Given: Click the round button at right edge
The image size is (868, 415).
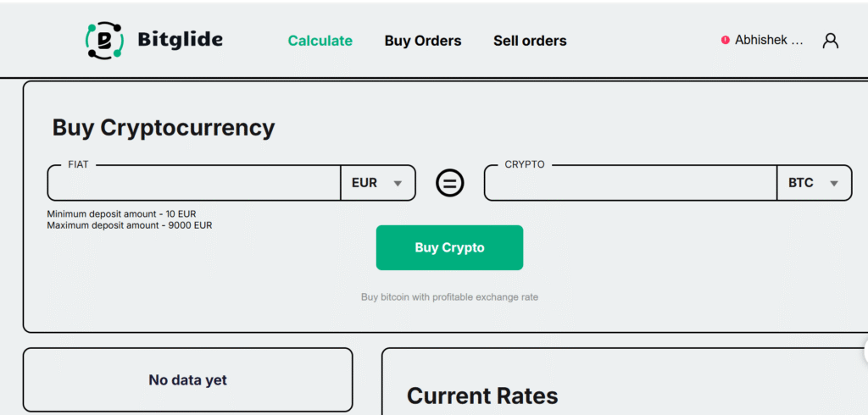Looking at the screenshot, I should pos(864,351).
